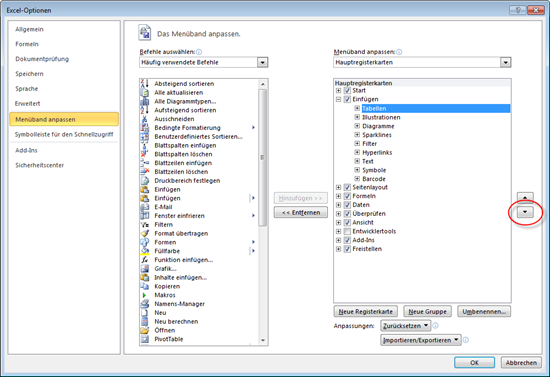Open Symbolleiste für den Schnellzugriff
The image size is (550, 377).
[64, 134]
